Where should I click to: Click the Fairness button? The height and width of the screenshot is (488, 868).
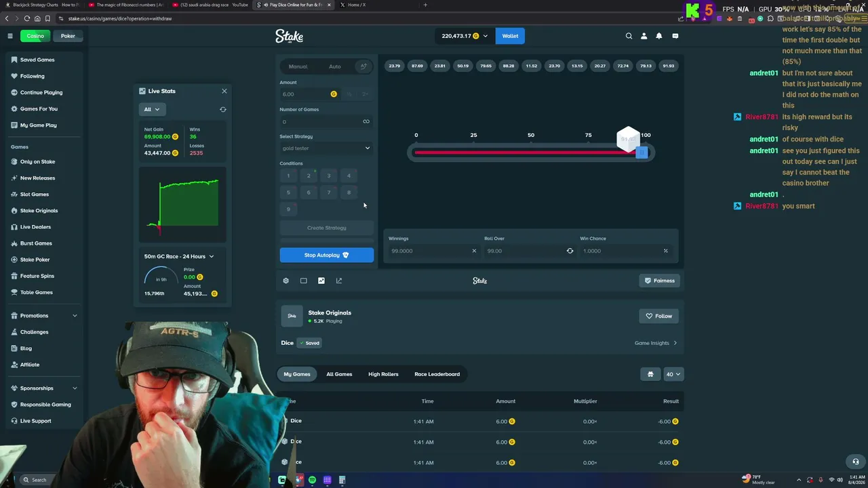659,281
